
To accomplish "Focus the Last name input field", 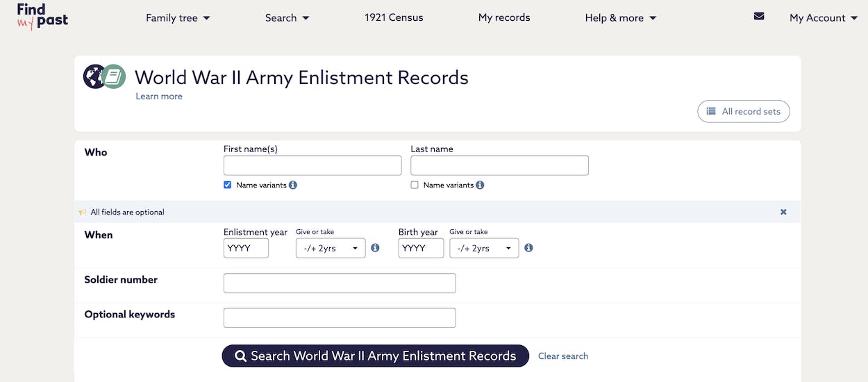I will pyautogui.click(x=500, y=165).
